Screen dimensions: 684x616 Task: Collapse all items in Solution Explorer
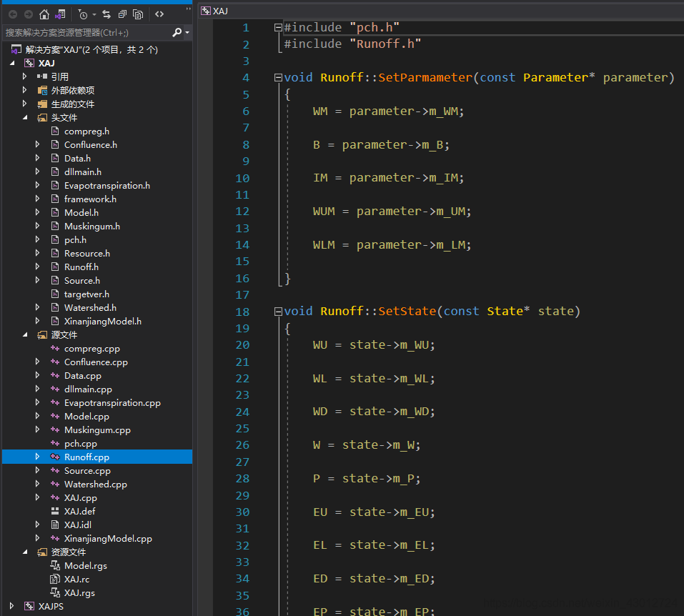[x=122, y=14]
